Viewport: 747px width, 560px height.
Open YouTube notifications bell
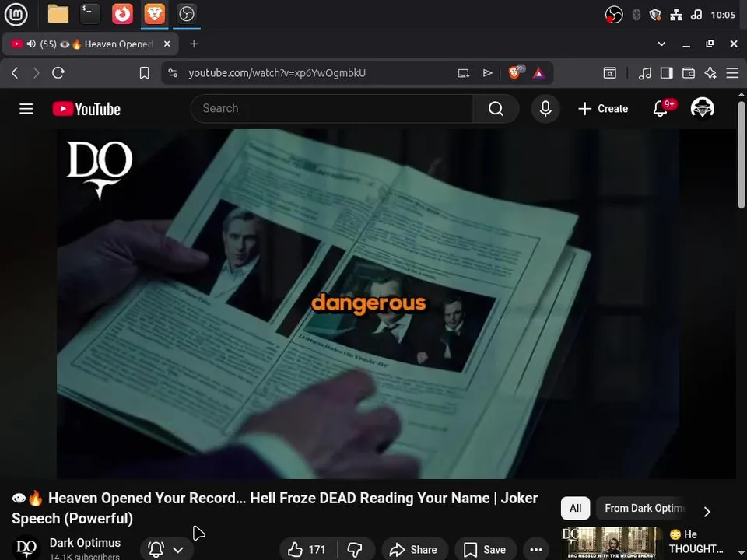[661, 109]
